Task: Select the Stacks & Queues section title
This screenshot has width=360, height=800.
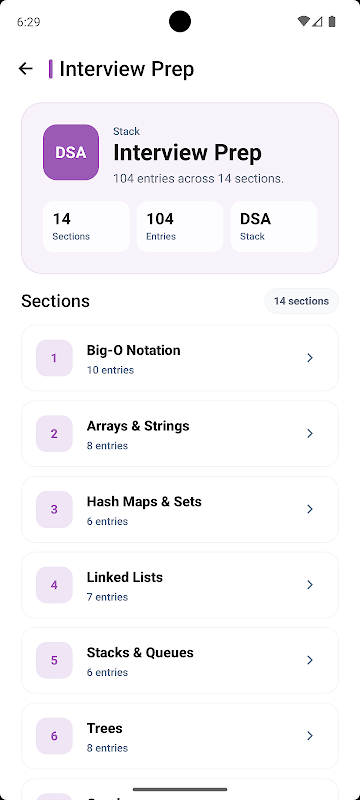Action: (140, 653)
